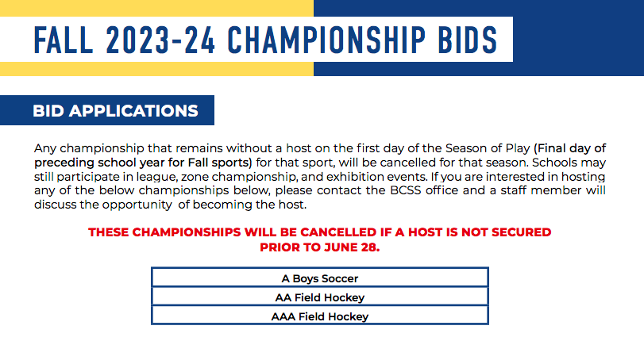Click the word 'APPLICATIONS' in blue header

133,111
